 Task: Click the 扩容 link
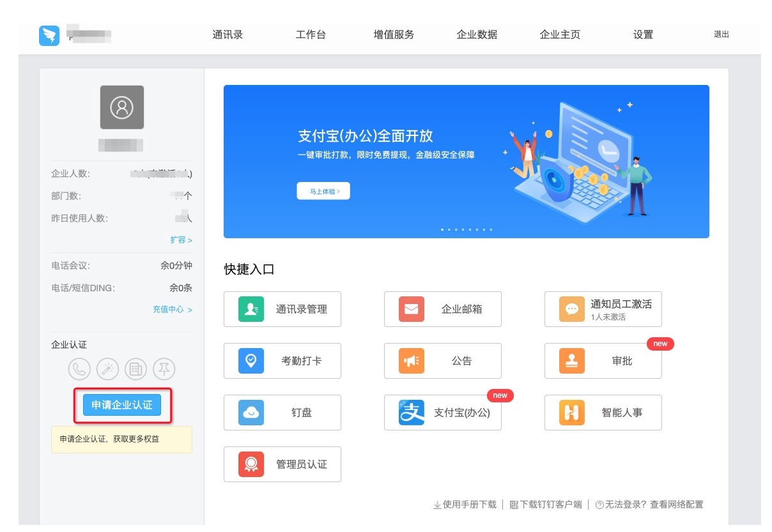[181, 239]
